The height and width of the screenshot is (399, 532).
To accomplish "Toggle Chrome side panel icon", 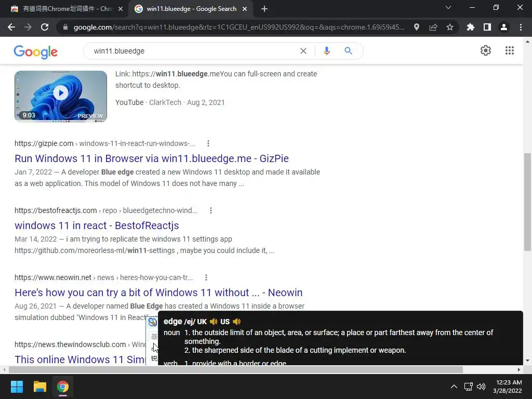I will click(x=487, y=27).
